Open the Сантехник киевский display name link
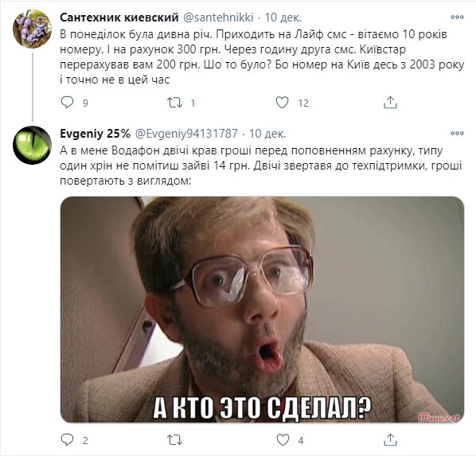 (119, 18)
